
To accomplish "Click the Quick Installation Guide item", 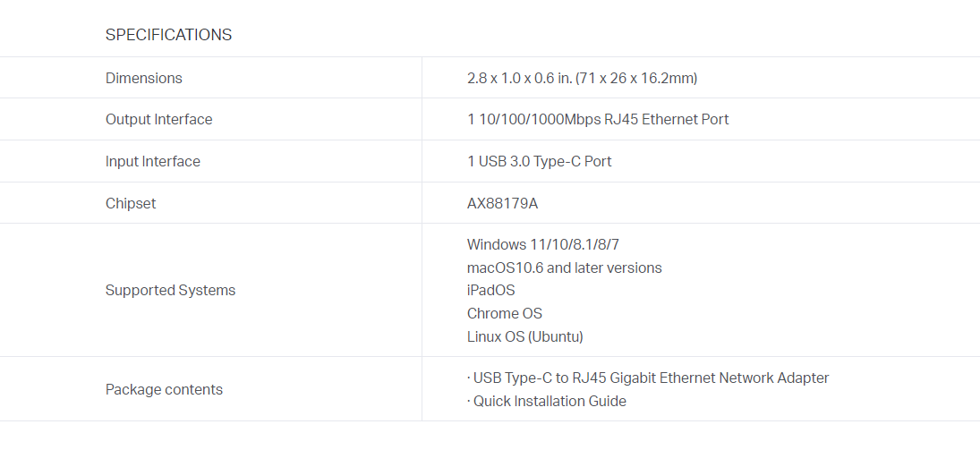I will pyautogui.click(x=549, y=401).
